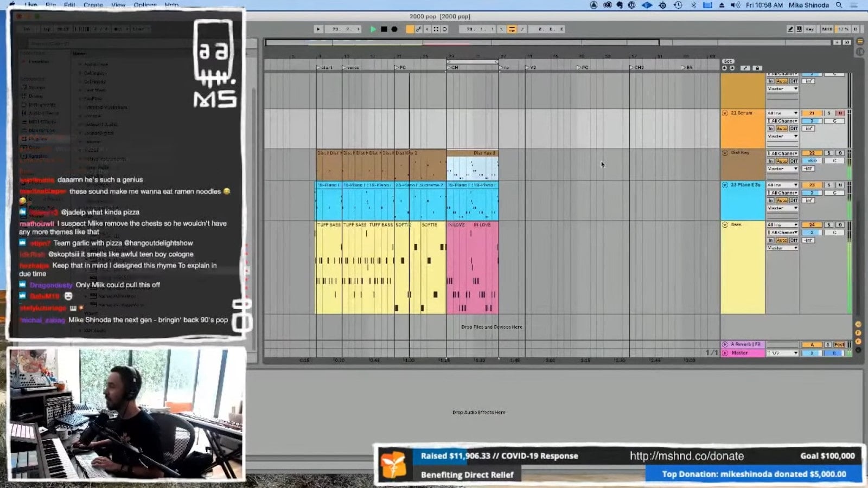Switch to Arrangement view using selector icon
868x488 pixels.
[860, 42]
